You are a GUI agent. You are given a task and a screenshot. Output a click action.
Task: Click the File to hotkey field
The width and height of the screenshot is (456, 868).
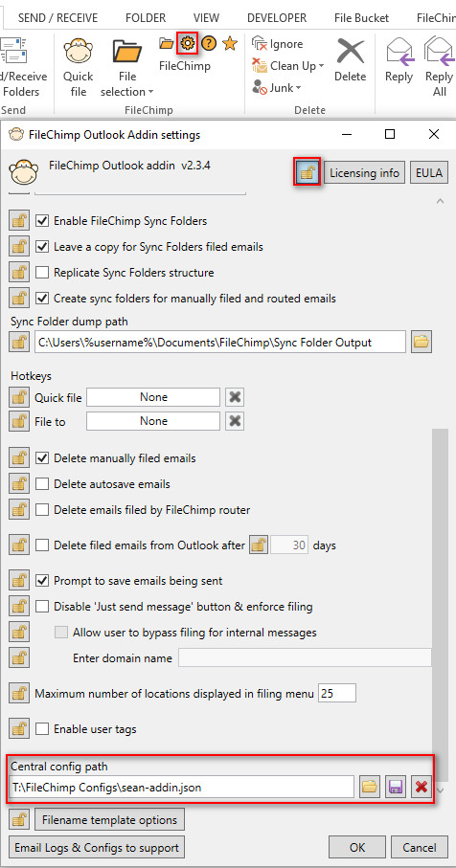tap(153, 421)
